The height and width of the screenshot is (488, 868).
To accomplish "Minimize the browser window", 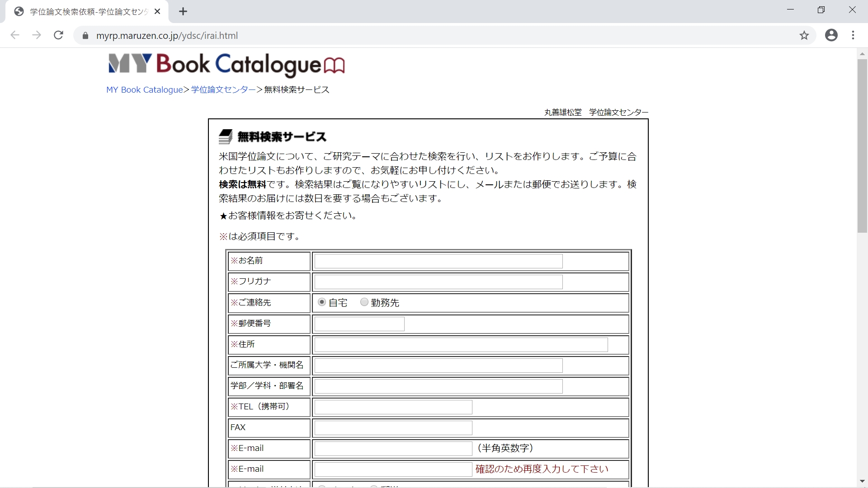I will coord(790,10).
